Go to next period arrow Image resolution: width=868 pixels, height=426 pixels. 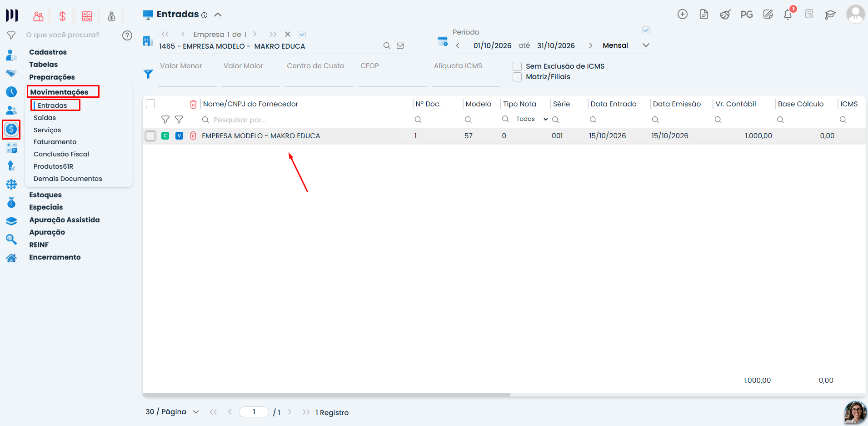590,45
